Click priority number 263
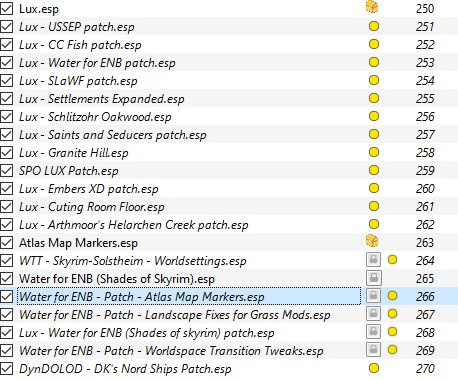 425,242
